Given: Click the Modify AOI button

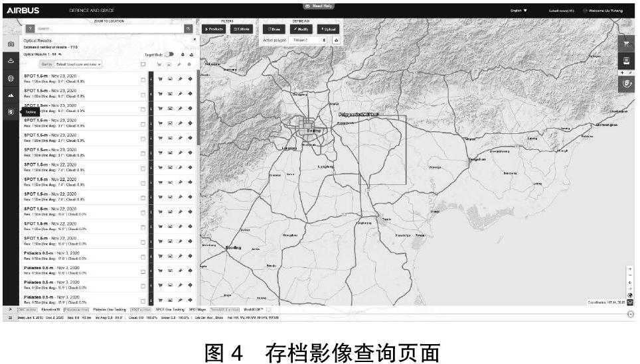Looking at the screenshot, I should click(x=301, y=29).
